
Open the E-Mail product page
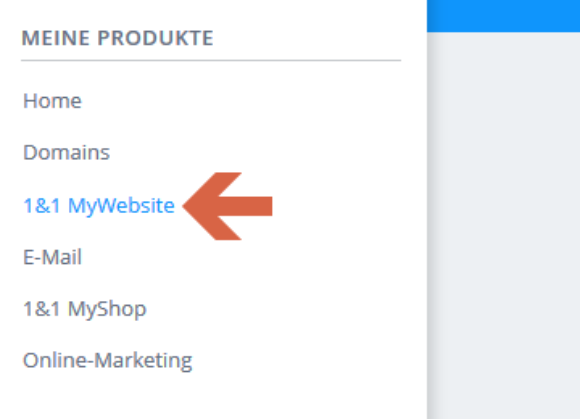click(52, 257)
